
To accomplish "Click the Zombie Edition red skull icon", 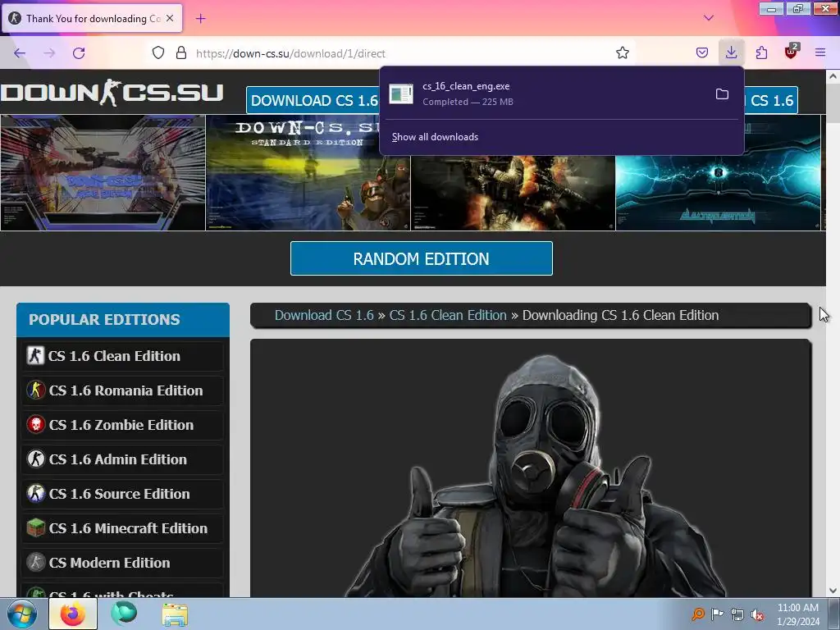I will tap(36, 425).
